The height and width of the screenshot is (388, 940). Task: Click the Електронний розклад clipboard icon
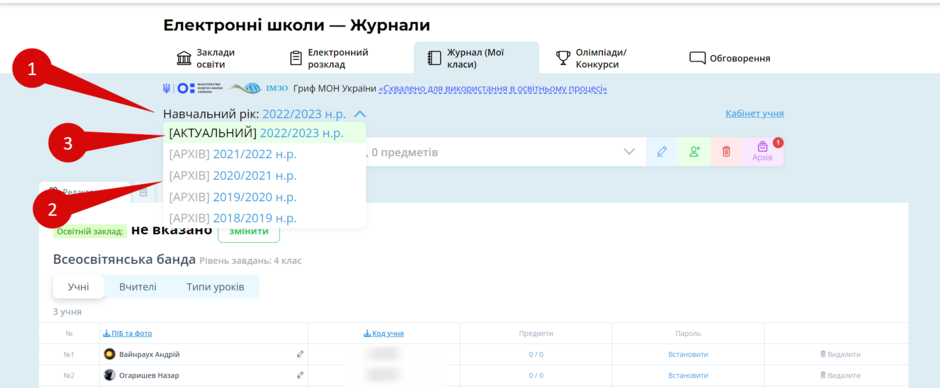pos(296,58)
